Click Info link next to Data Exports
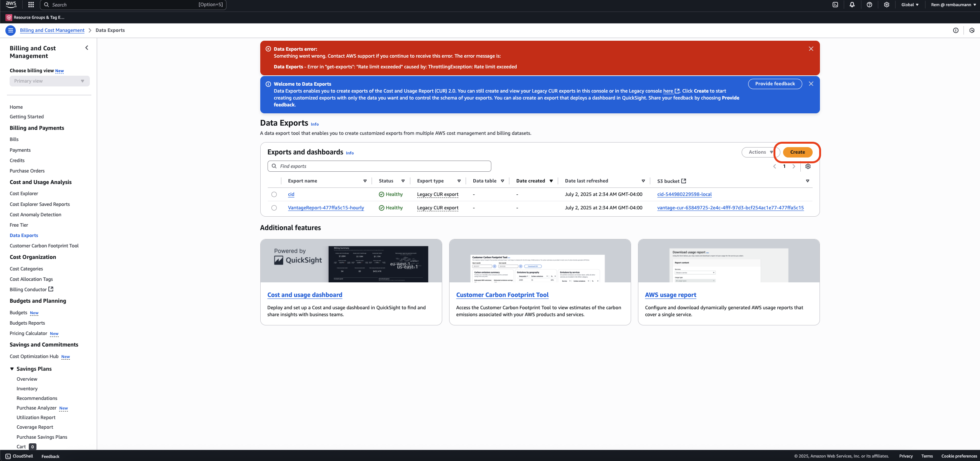 [315, 124]
